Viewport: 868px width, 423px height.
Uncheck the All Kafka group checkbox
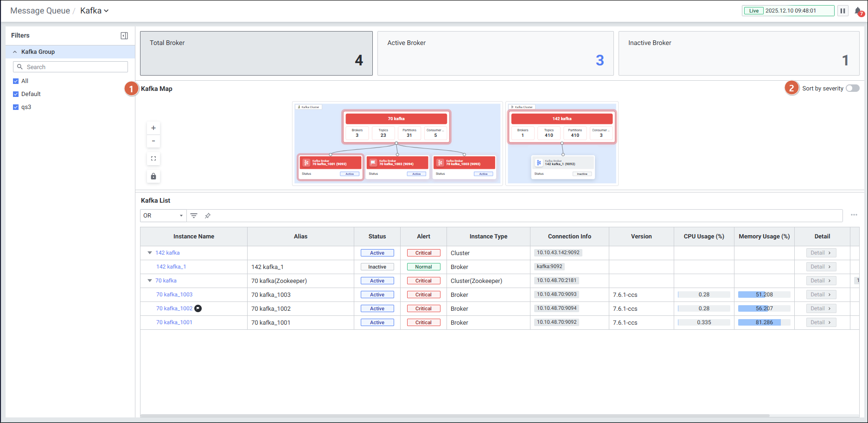(16, 81)
